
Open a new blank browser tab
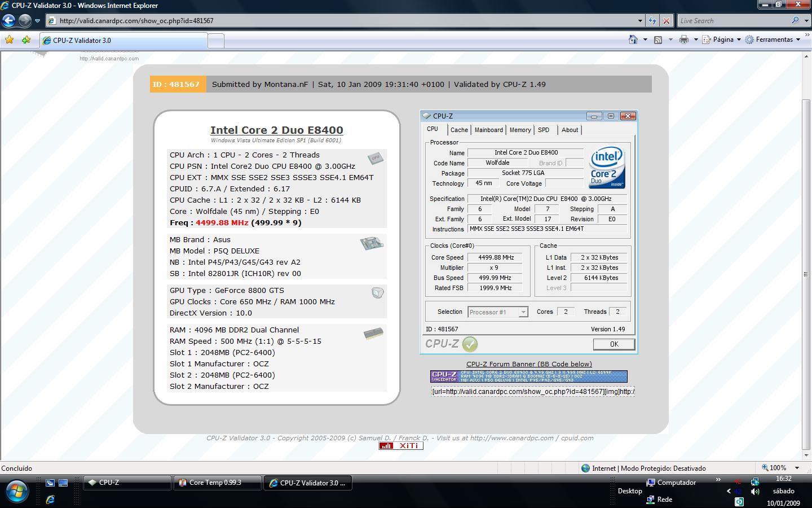(216, 41)
